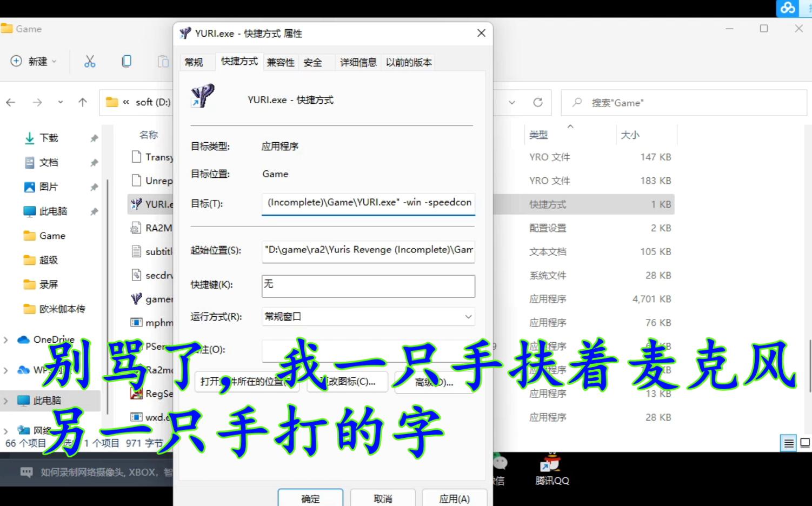The image size is (812, 506).
Task: Go back with Explorer back arrow
Action: click(11, 102)
